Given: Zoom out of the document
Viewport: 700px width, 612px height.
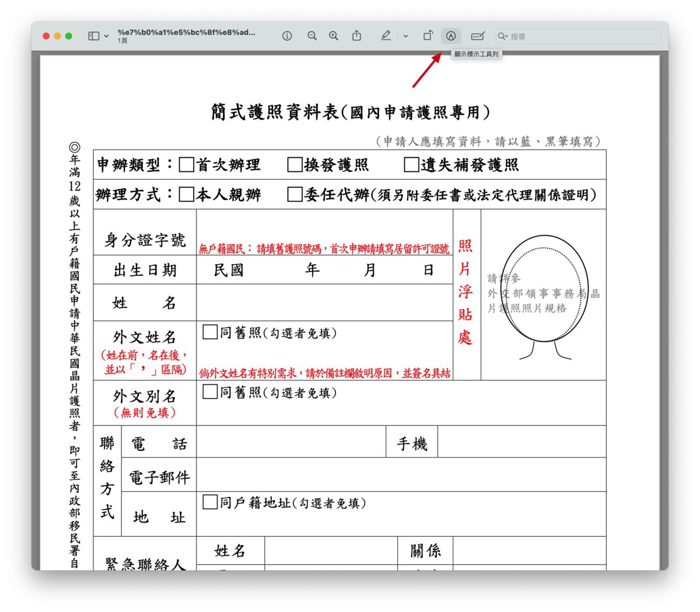Looking at the screenshot, I should (x=312, y=36).
